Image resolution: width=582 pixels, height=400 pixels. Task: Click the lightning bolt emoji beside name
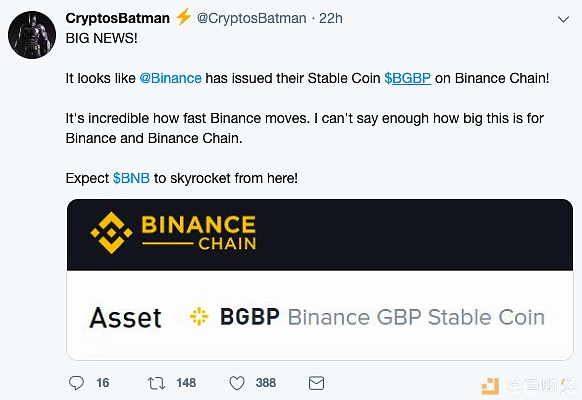click(183, 17)
